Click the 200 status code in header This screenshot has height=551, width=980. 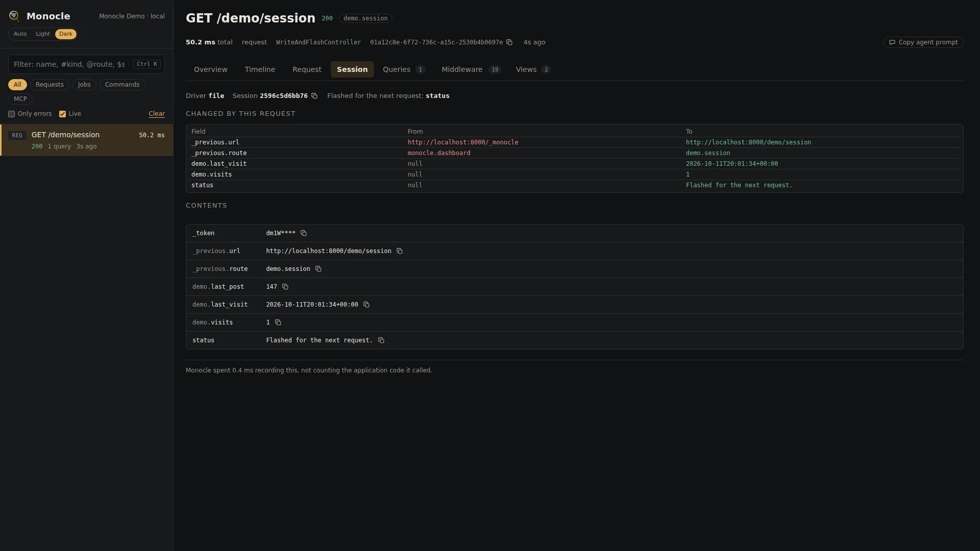(x=327, y=18)
